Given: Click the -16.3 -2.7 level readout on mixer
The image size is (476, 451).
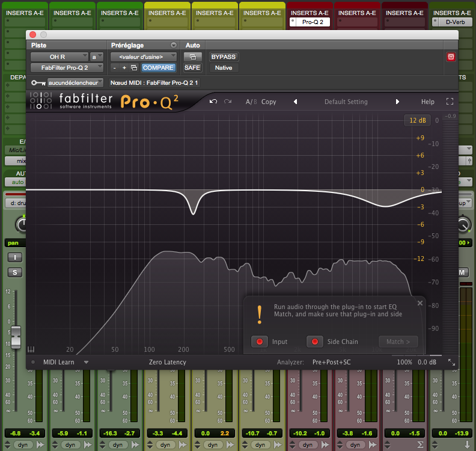Looking at the screenshot, I should point(120,434).
